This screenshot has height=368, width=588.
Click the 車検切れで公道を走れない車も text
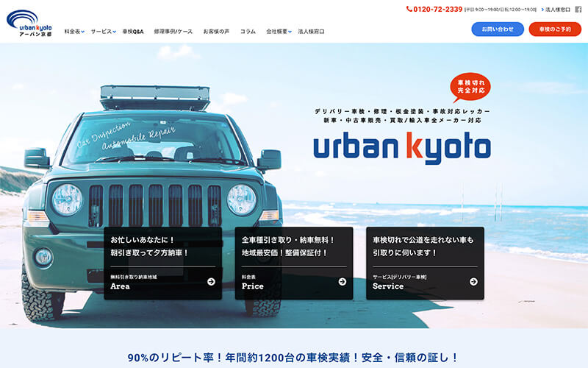pos(423,240)
